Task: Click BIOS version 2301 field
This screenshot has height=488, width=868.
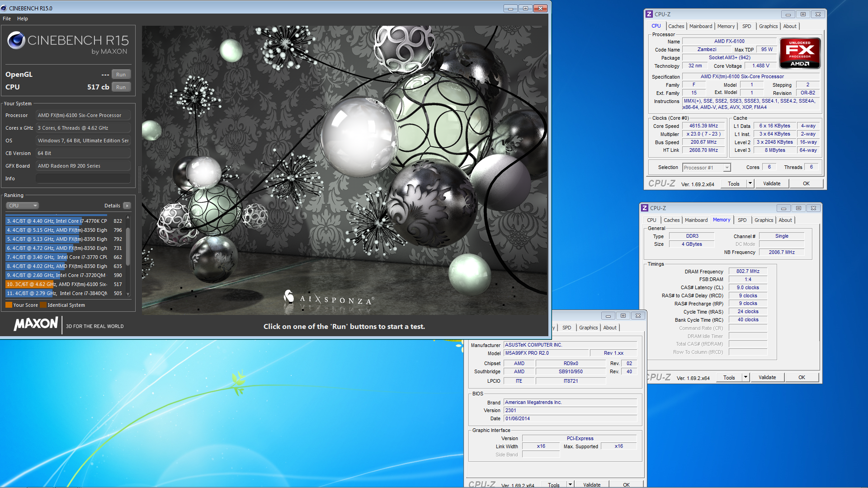Action: 571,410
